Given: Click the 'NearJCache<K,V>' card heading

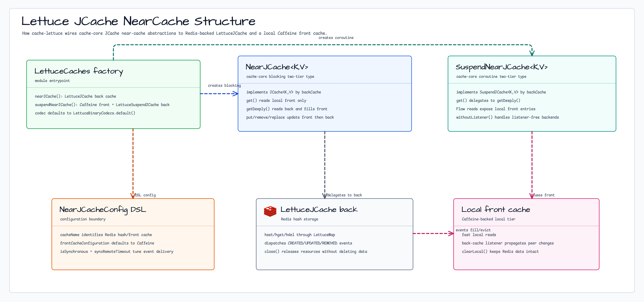Looking at the screenshot, I should pyautogui.click(x=277, y=67).
